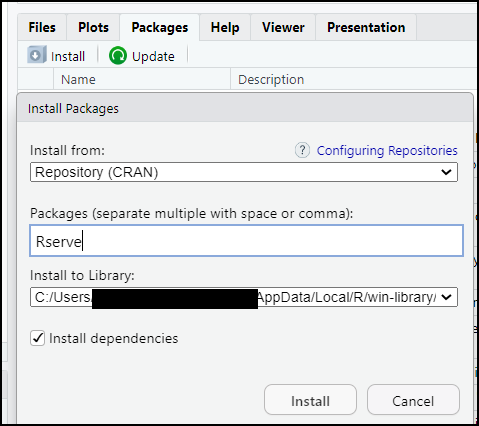Click the green Update packages icon
Screen dimensions: 479x426
click(x=118, y=55)
